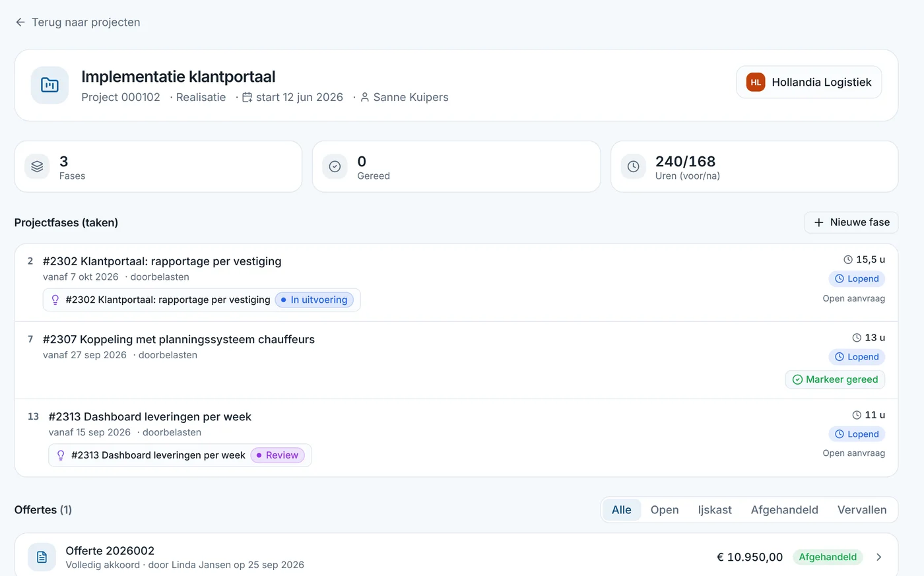Click the Offerte 2026002 title
Viewport: 924px width, 576px height.
(110, 551)
